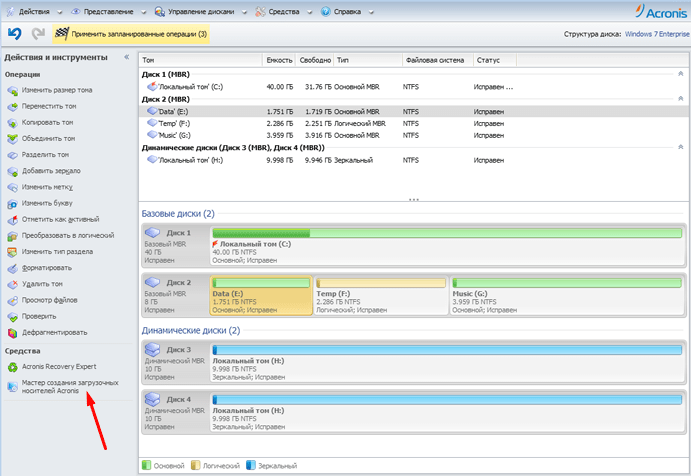Apply planned operations (3) flag button
Screen dimensions: 691x476
tap(131, 34)
